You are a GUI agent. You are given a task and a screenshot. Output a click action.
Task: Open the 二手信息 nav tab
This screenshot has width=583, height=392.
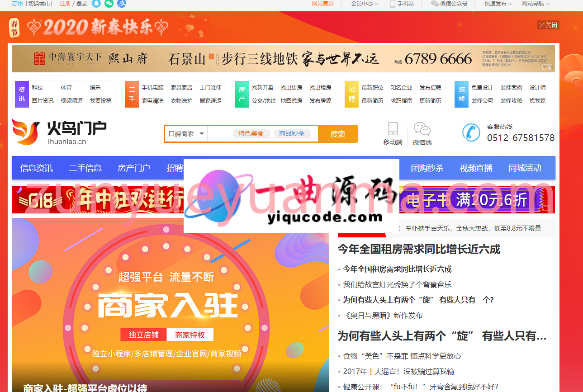click(85, 168)
